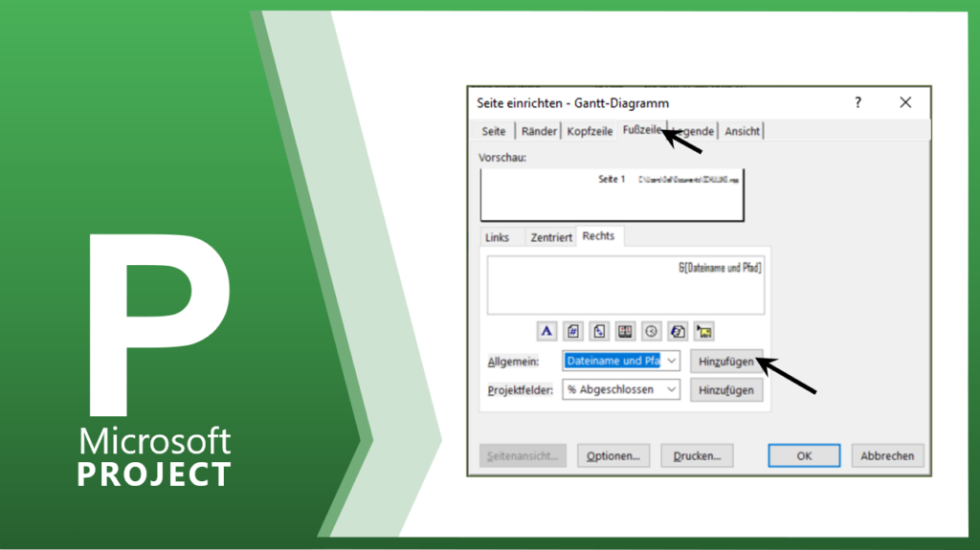
Task: Click the Vorschau preview area
Action: pos(612,194)
